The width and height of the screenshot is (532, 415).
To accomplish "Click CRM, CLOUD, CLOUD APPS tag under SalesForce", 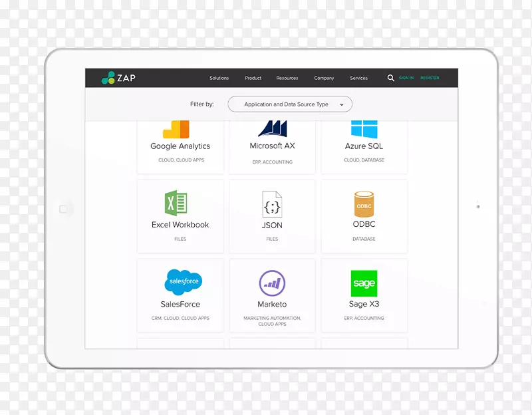I will tap(180, 319).
